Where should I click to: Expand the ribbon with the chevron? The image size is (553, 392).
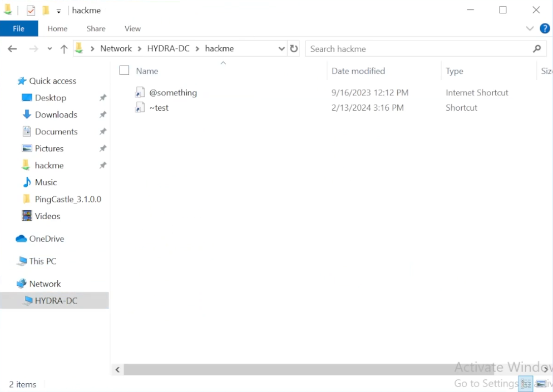tap(529, 28)
